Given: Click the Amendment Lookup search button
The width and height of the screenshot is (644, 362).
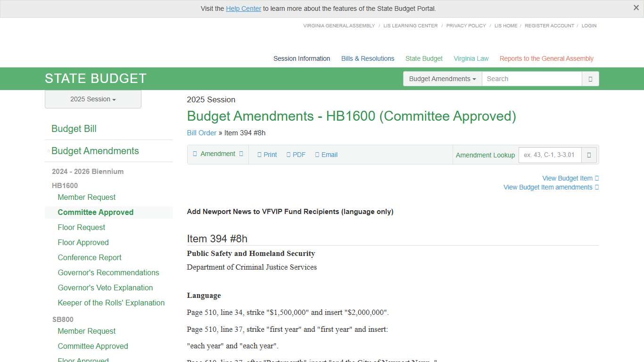Looking at the screenshot, I should 589,155.
